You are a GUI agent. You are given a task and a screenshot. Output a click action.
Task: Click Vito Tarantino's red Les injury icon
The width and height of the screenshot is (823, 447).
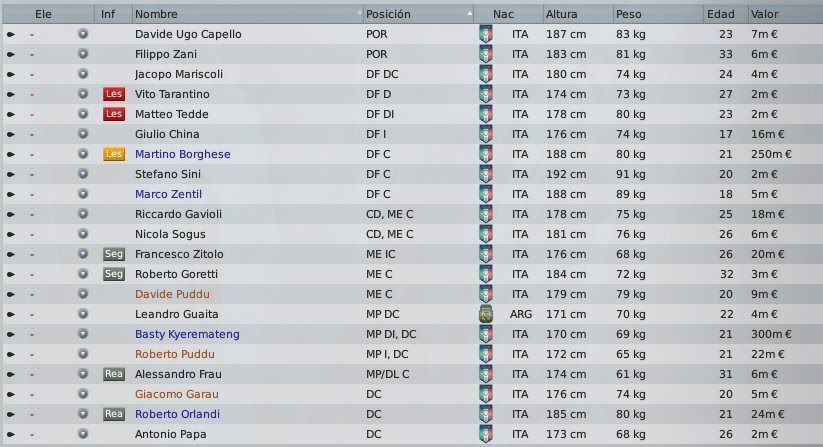click(114, 94)
